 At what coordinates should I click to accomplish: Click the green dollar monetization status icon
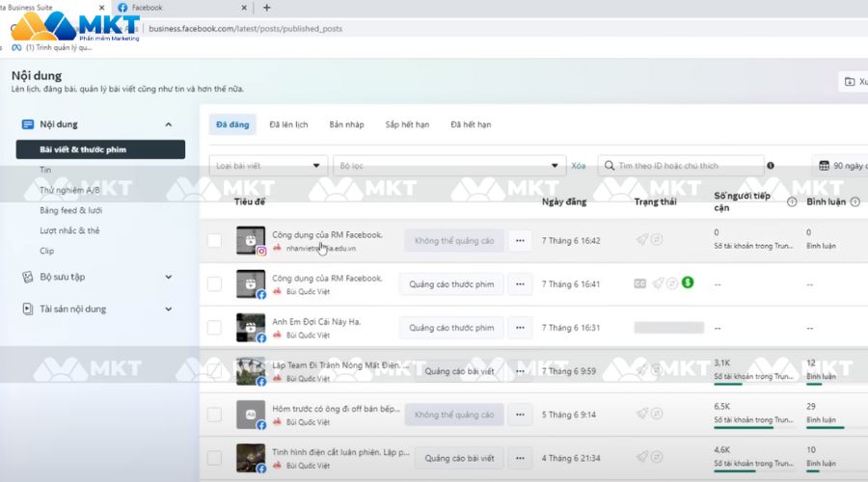[687, 283]
